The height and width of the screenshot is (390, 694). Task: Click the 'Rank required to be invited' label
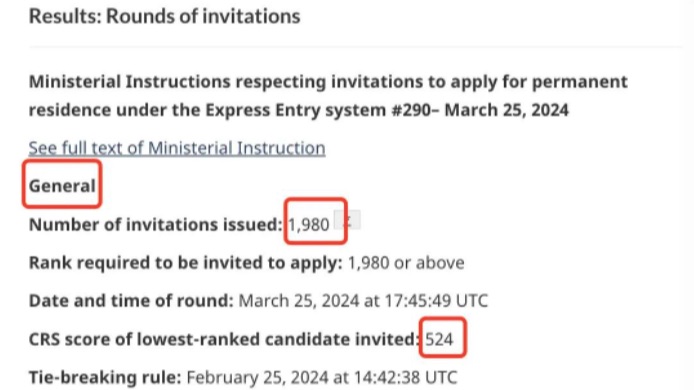pos(185,263)
